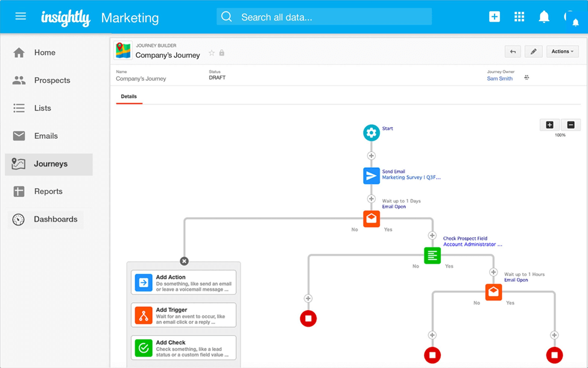Toggle the lock icon beside journey title
The image size is (588, 368).
coord(222,53)
